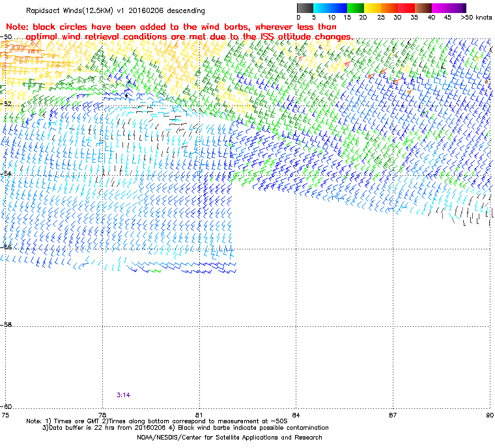The width and height of the screenshot is (495, 448).
Task: Click the magenta 40-45 knots legend swatch
Action: [x=440, y=8]
